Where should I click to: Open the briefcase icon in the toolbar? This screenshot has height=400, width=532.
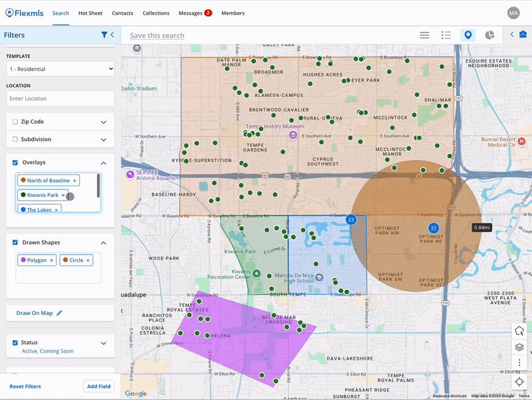(x=523, y=35)
